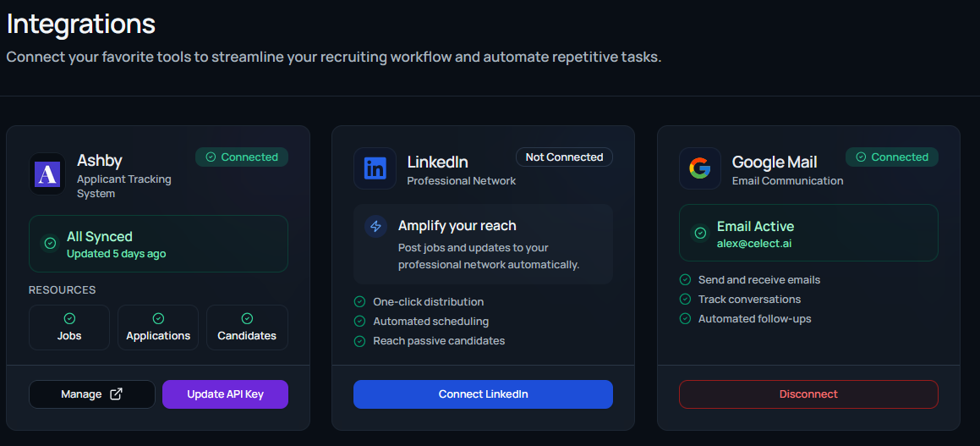The width and height of the screenshot is (980, 446).
Task: Click the All Synced checkmark icon
Action: pyautogui.click(x=50, y=244)
